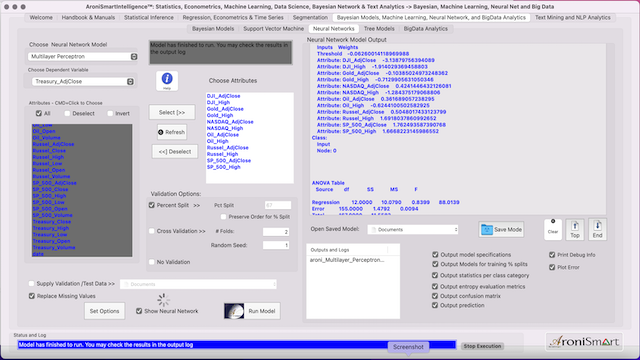Check the Invert attributes checkbox
This screenshot has width=640, height=360.
tap(110, 113)
